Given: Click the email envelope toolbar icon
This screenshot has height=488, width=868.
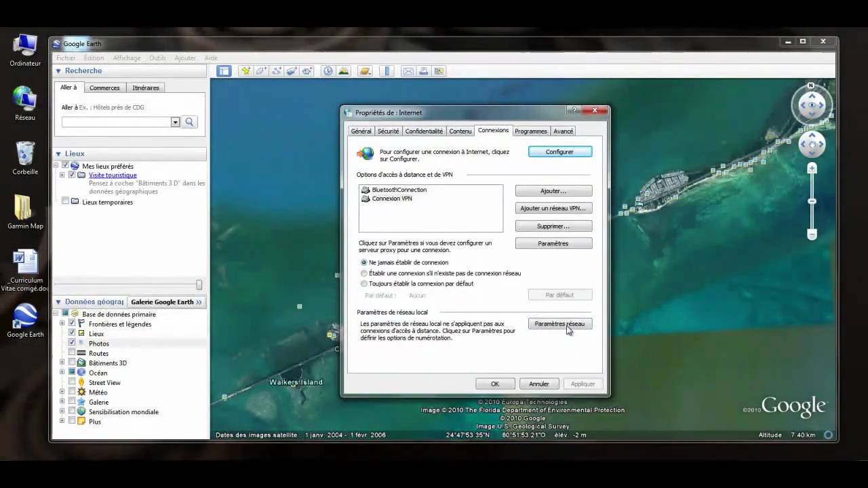Looking at the screenshot, I should [408, 71].
